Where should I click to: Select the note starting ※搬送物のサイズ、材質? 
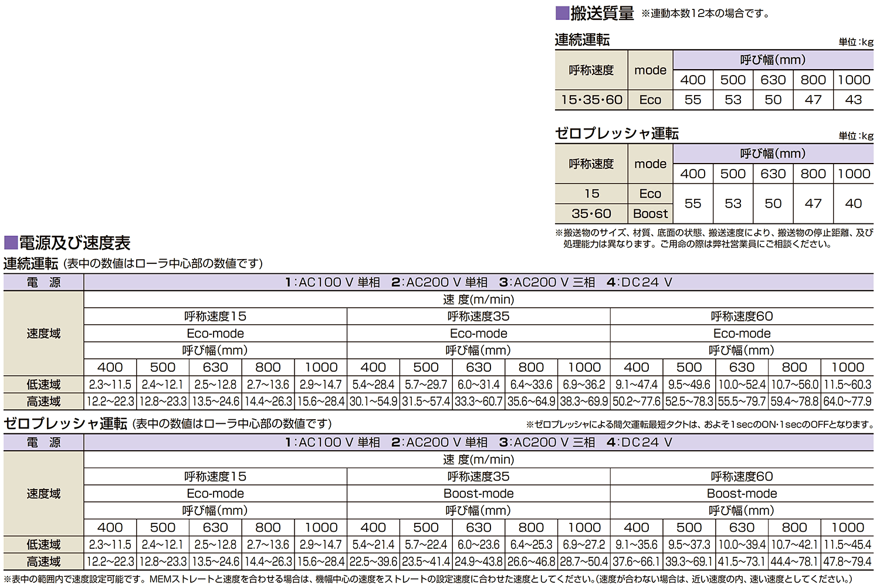(x=714, y=238)
